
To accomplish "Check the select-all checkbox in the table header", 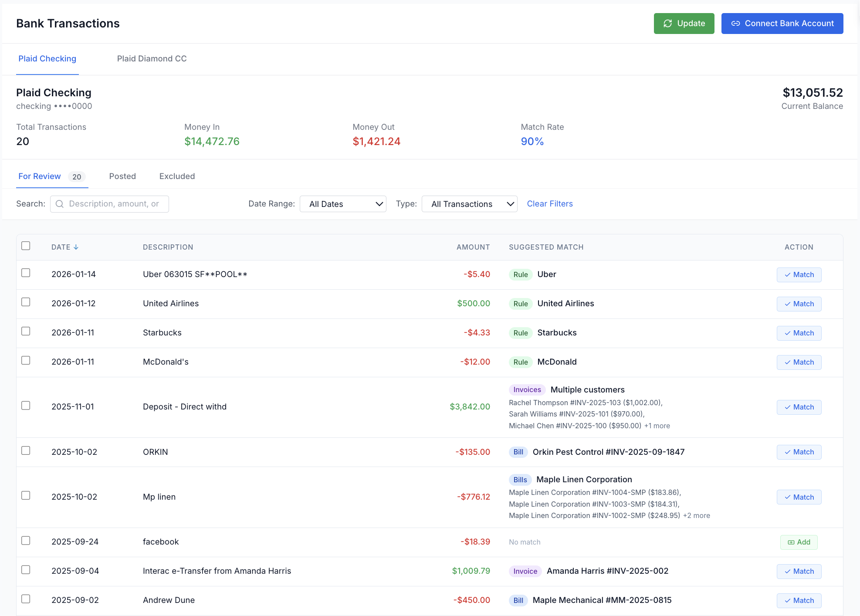I will [x=26, y=246].
